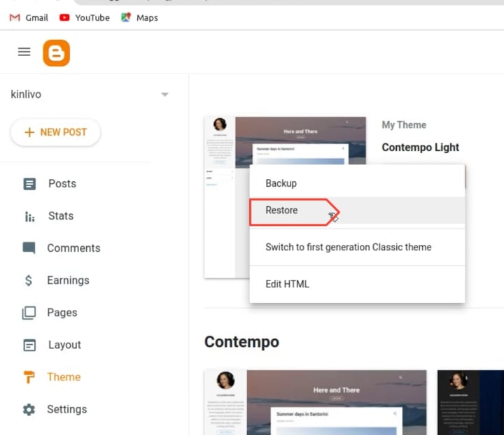
Task: Choose Restore from the theme menu
Action: (357, 211)
